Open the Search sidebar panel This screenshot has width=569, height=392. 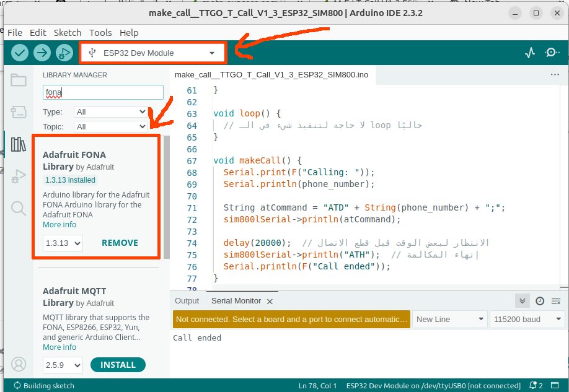(18, 209)
